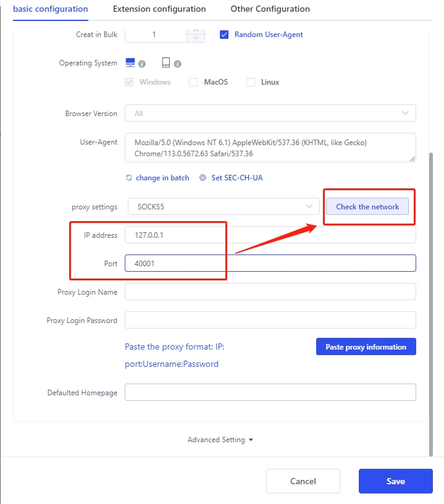Viewport: 444px width, 504px height.
Task: Select the desktop operating system icon
Action: (130, 63)
